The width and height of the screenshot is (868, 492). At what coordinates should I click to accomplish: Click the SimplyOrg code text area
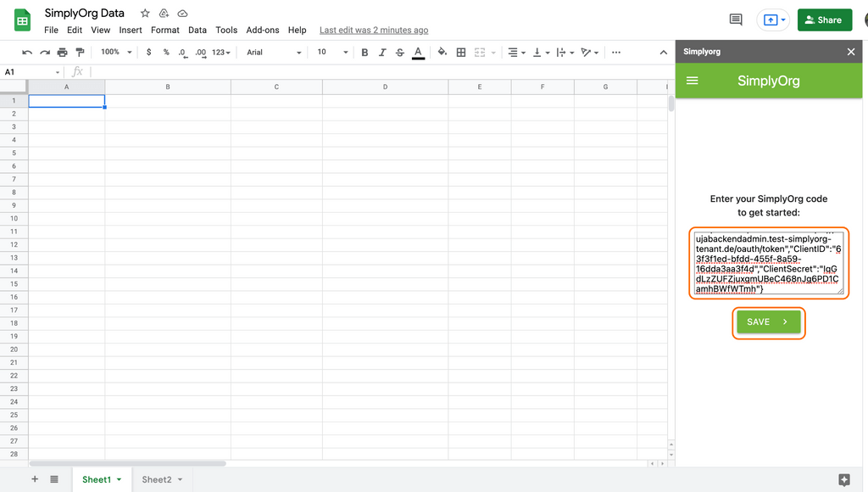point(768,263)
